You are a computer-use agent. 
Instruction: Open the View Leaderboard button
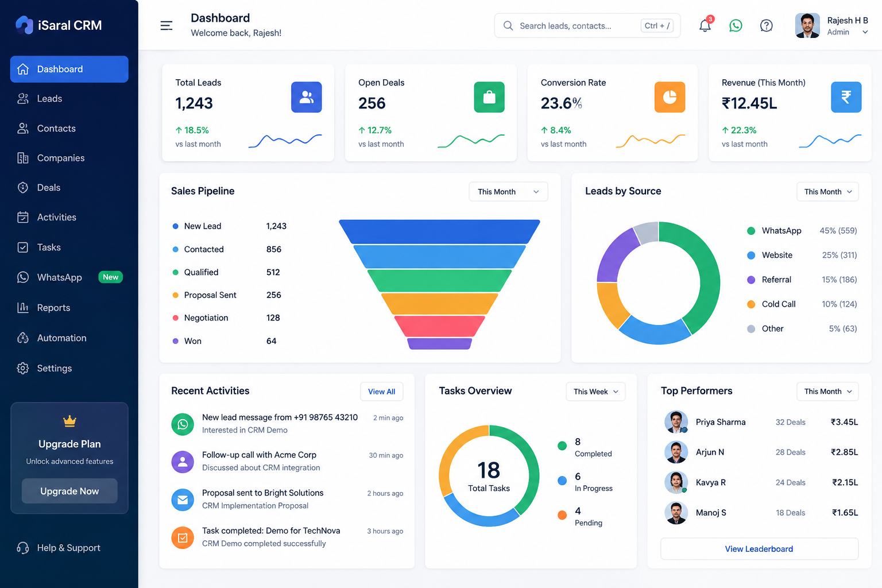(759, 549)
